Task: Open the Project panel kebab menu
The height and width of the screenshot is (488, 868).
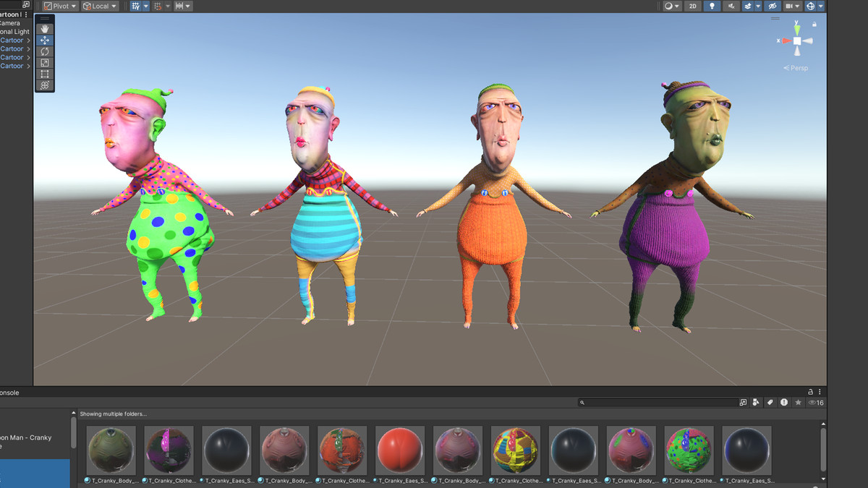Action: coord(820,392)
